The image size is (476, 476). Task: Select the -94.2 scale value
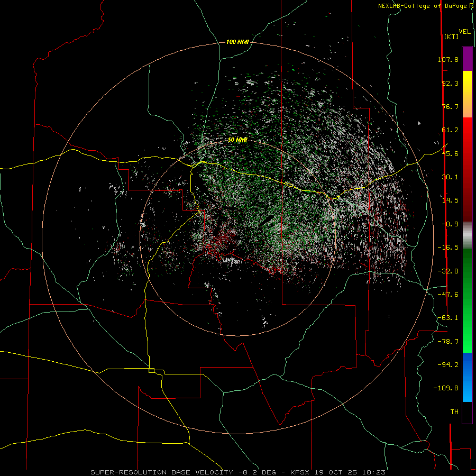tap(448, 365)
